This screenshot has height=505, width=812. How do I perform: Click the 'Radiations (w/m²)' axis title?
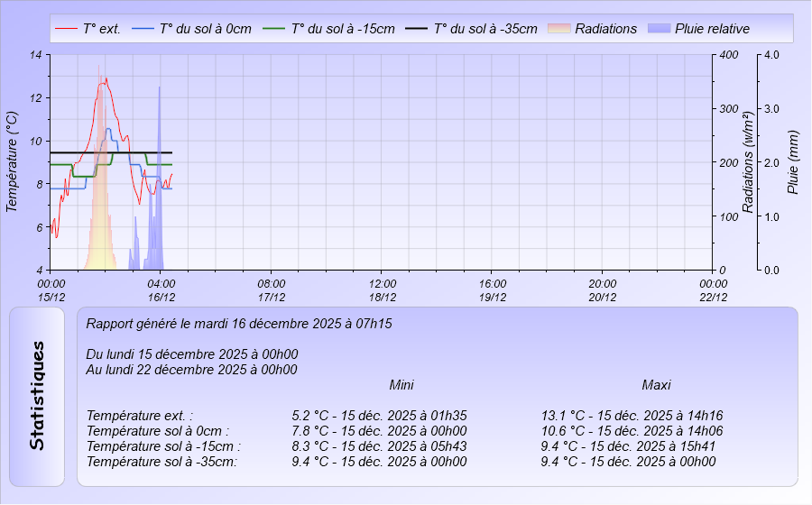[747, 161]
